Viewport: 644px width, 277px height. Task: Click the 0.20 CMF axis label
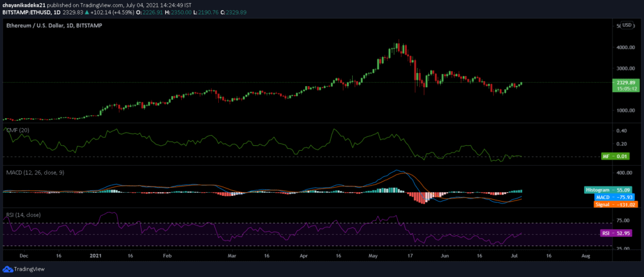pyautogui.click(x=621, y=144)
